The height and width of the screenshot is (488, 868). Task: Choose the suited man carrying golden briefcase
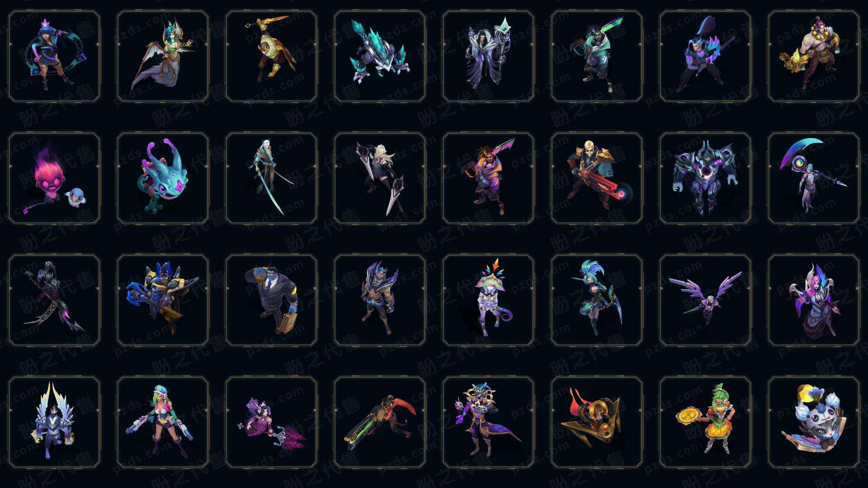(x=271, y=300)
